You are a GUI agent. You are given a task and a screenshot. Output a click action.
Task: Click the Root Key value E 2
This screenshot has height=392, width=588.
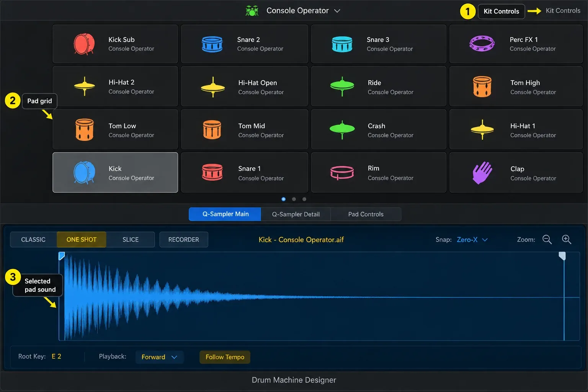click(x=56, y=356)
